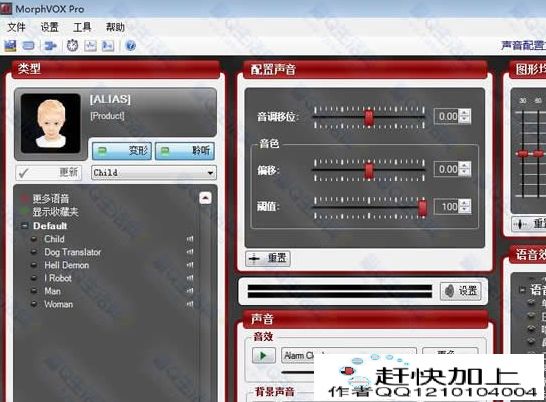Play the Alarm Clock sound effect
The image size is (546, 402).
coord(263,356)
